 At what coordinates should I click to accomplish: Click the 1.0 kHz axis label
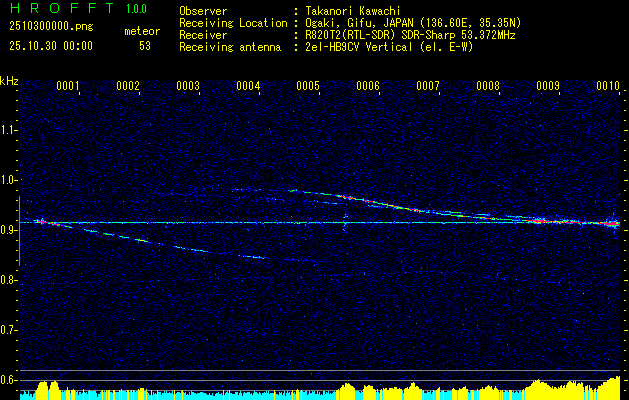(8, 180)
